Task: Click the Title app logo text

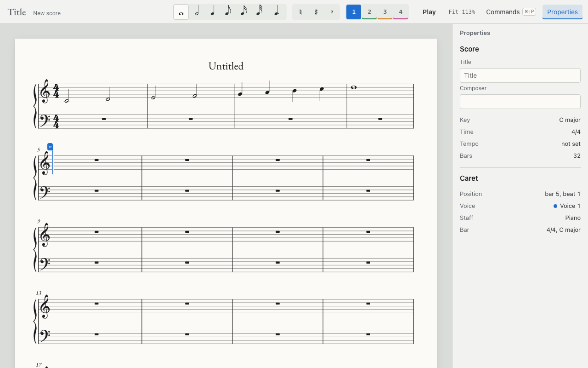Action: point(17,12)
